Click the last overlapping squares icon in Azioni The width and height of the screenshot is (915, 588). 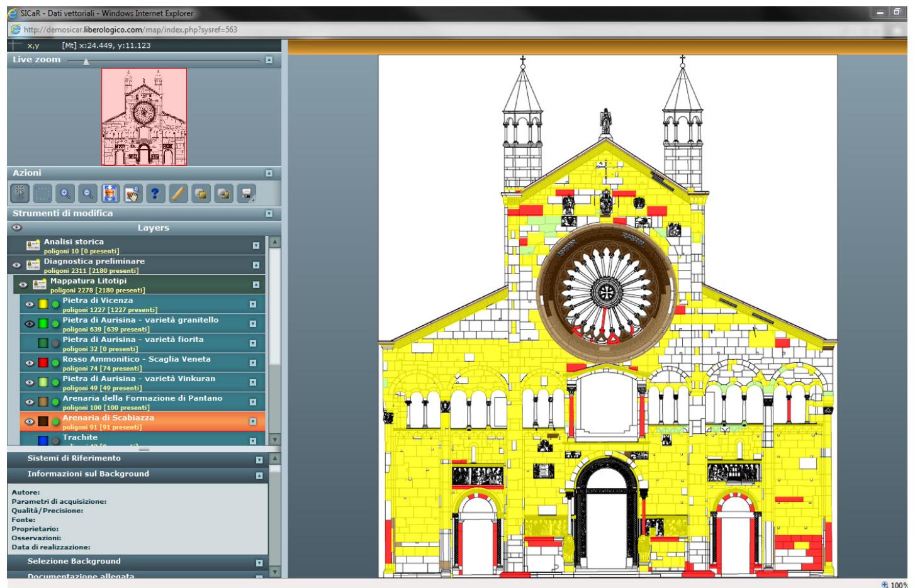click(x=223, y=194)
